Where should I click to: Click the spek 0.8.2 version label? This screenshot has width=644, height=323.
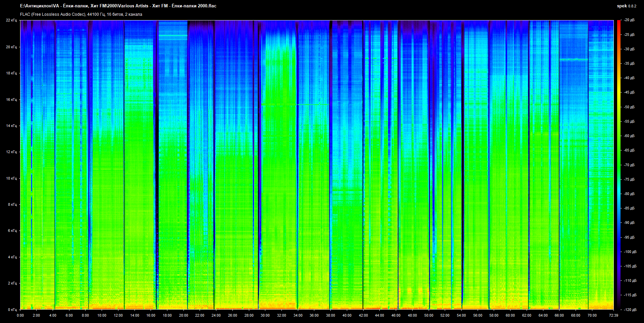point(626,6)
